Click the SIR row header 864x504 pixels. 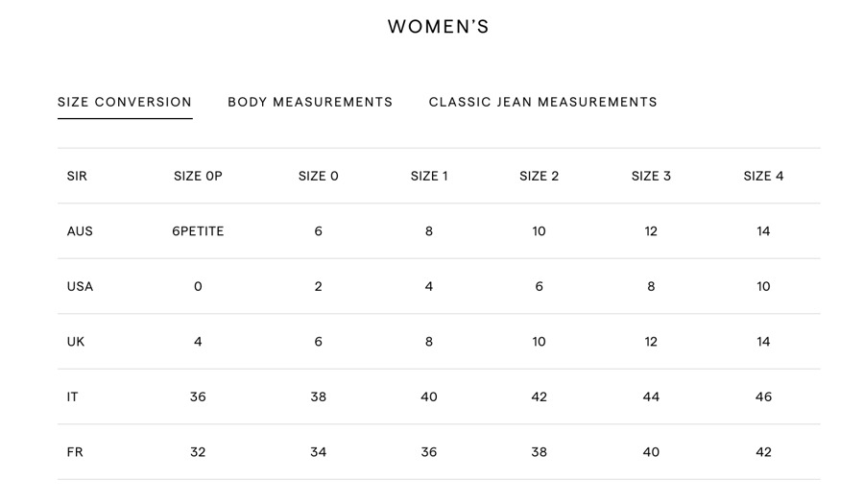77,176
